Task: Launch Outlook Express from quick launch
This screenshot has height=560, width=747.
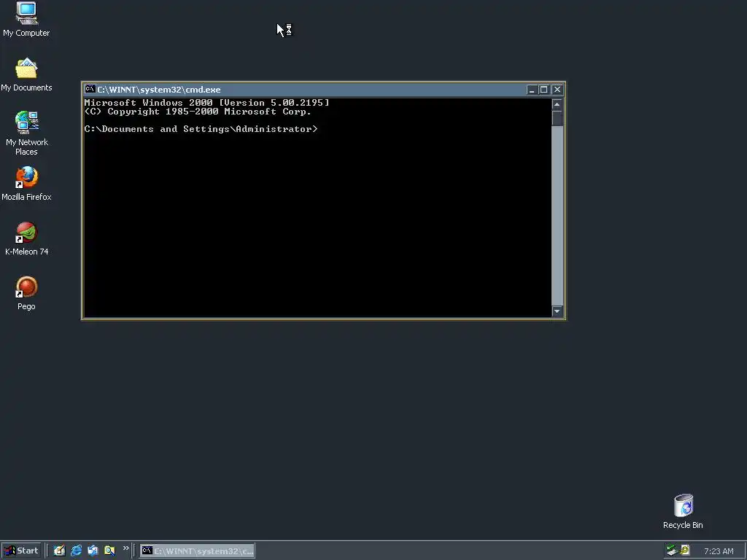Action: coord(93,551)
